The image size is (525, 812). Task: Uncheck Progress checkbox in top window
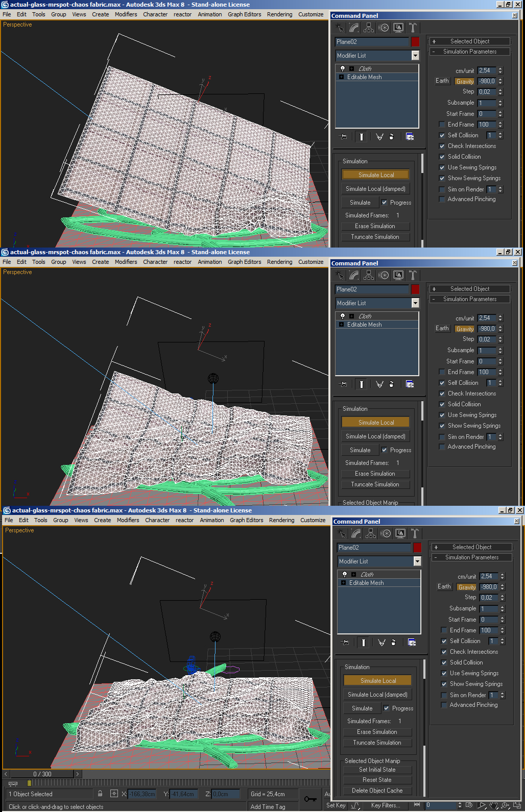pyautogui.click(x=385, y=203)
